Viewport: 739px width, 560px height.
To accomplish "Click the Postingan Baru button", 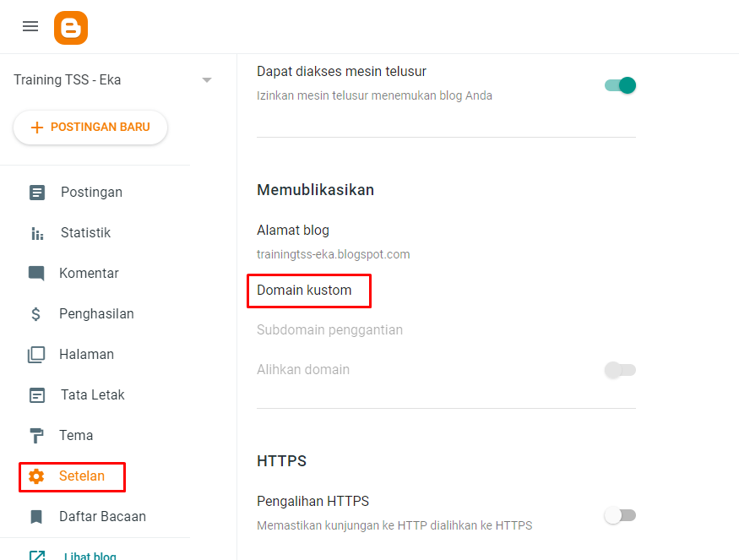I will click(x=90, y=128).
